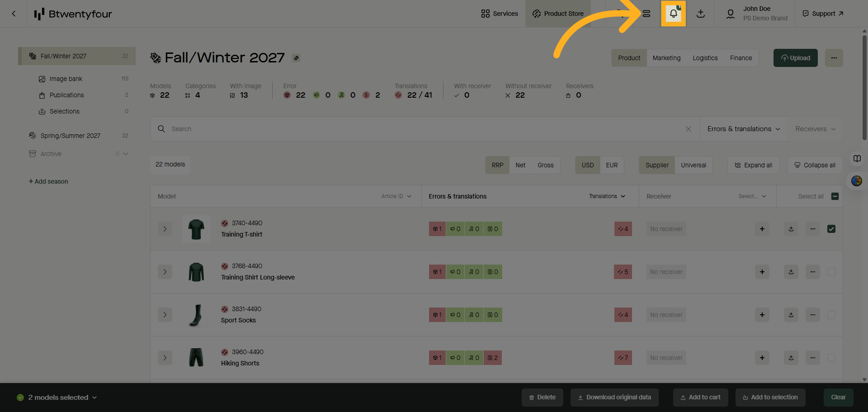Clear the current selection
868x412 pixels.
coord(838,398)
